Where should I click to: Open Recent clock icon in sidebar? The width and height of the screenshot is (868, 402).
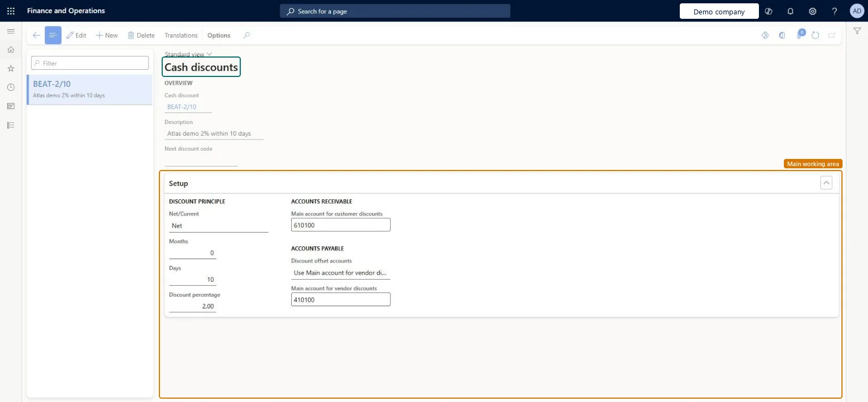tap(11, 87)
